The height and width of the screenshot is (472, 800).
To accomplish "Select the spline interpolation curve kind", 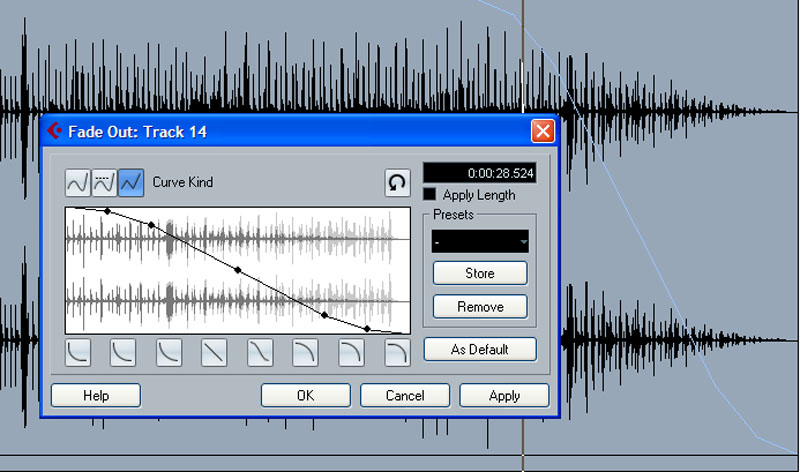I will [78, 183].
